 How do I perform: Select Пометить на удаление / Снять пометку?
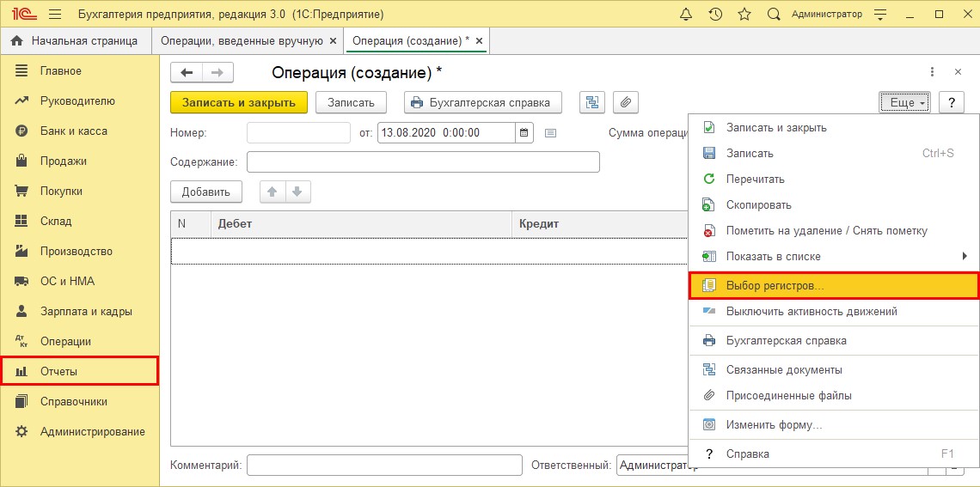coord(833,230)
